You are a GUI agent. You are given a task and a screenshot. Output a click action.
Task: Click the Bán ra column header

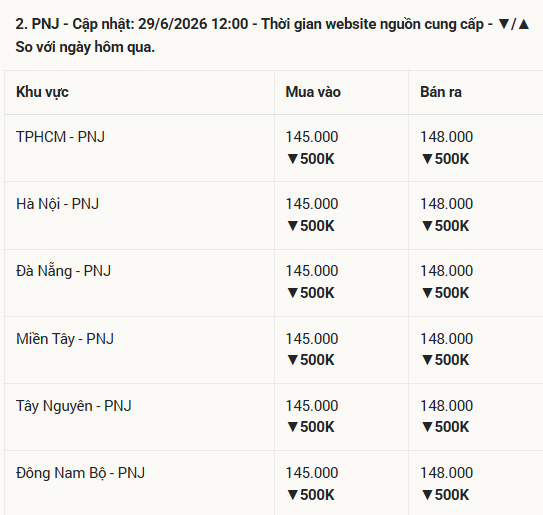[x=441, y=92]
